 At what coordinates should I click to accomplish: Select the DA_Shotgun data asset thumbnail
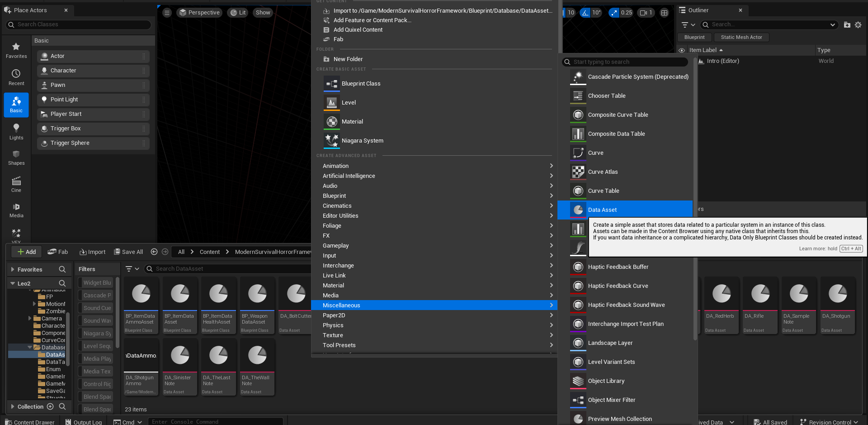click(838, 306)
